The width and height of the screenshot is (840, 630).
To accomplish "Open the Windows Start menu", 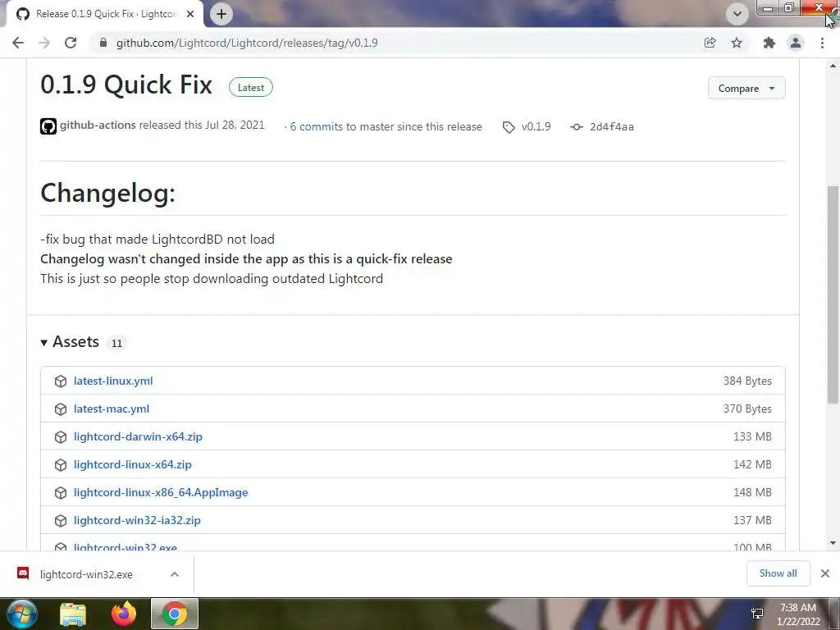I will [22, 614].
